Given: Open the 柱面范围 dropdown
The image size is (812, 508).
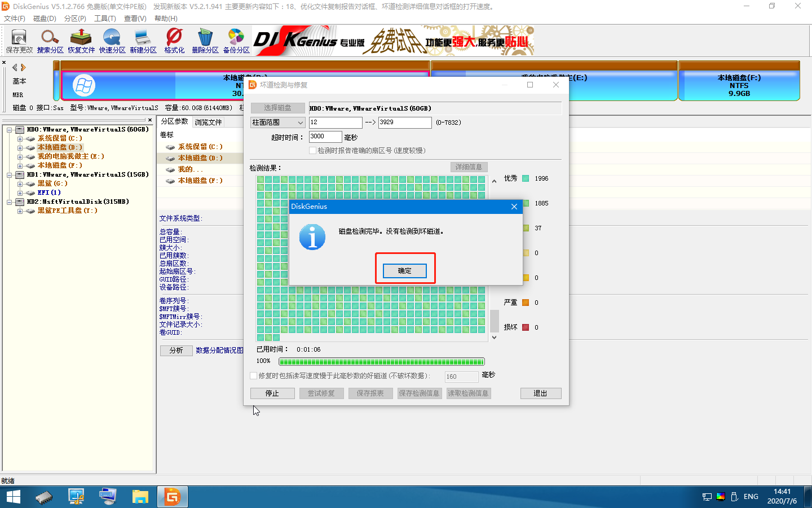Looking at the screenshot, I should (x=278, y=122).
